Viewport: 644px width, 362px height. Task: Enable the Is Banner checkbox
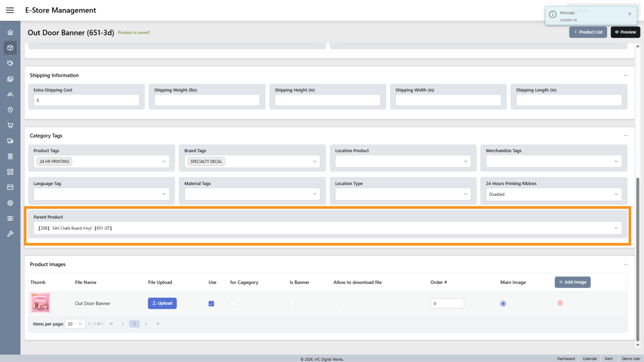[x=292, y=304]
